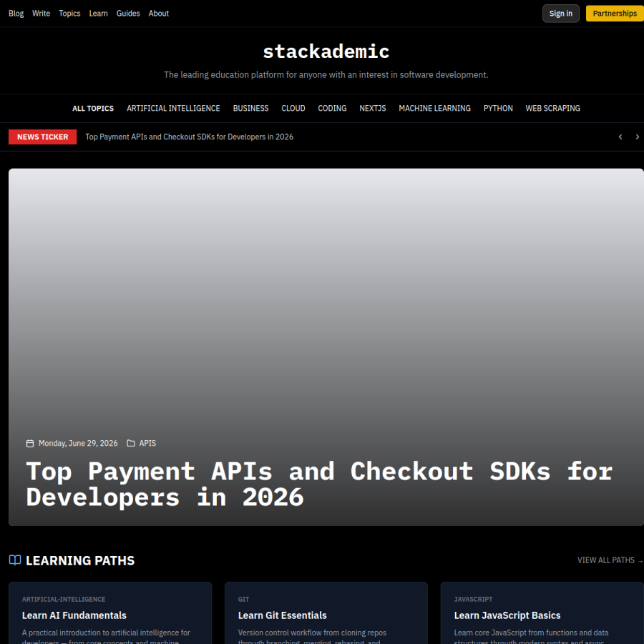
Task: View the Web Scraping topic
Action: (553, 109)
